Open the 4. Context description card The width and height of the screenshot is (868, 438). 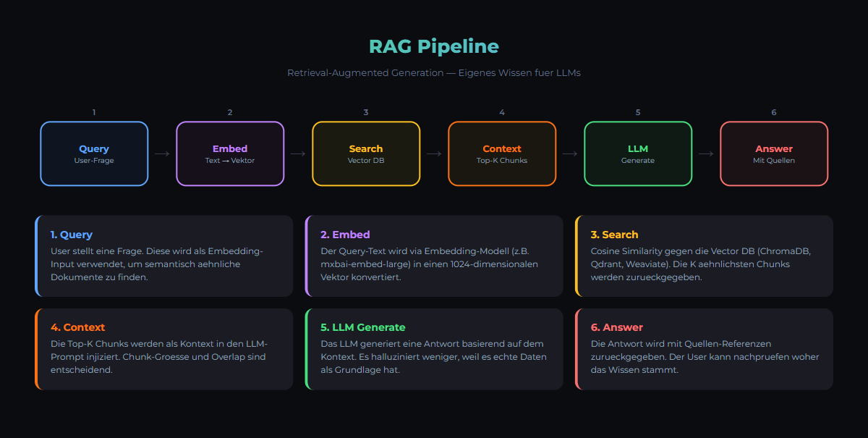tap(164, 349)
